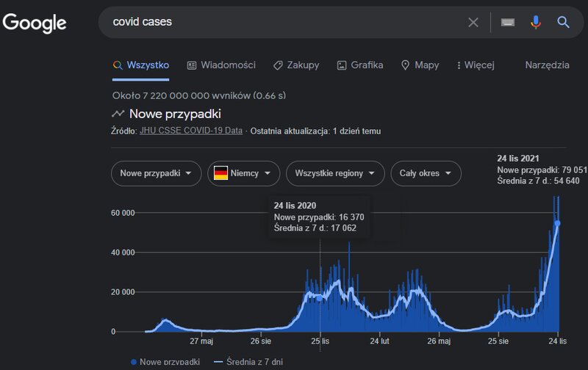Open the Zakupy tab

pyautogui.click(x=296, y=65)
